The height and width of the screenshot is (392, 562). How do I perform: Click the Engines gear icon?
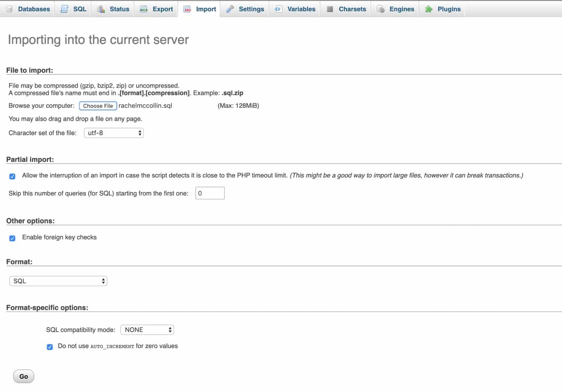coord(380,9)
